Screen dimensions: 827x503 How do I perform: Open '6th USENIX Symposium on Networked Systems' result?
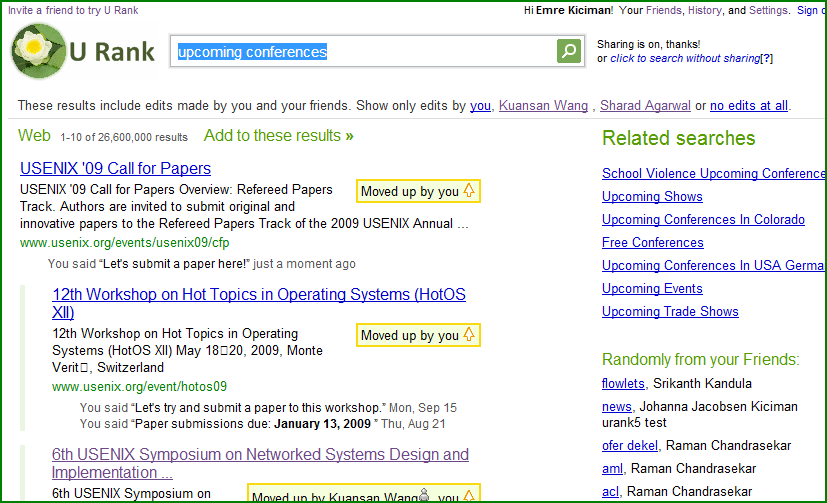pos(260,463)
